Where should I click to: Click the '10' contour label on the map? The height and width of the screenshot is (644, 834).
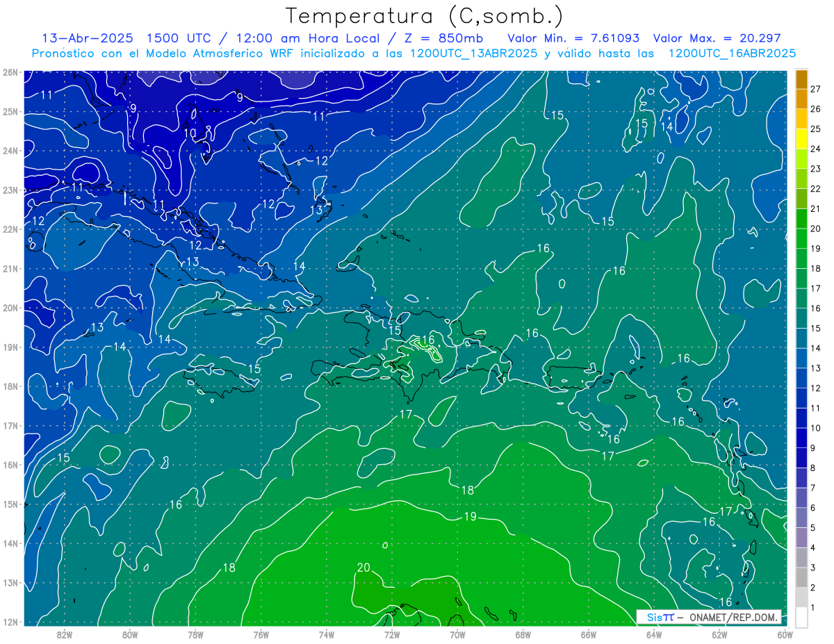190,133
